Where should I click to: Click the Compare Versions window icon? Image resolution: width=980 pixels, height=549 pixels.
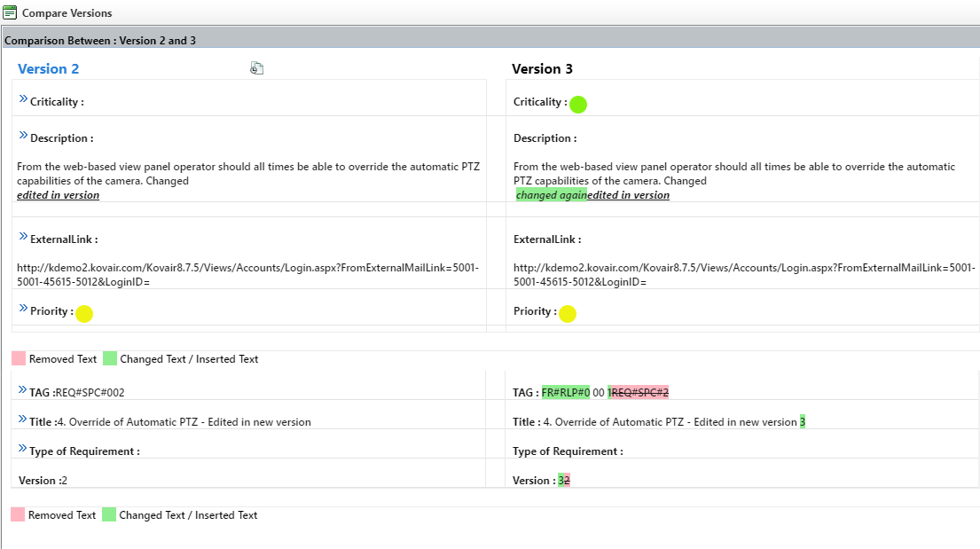coord(10,13)
